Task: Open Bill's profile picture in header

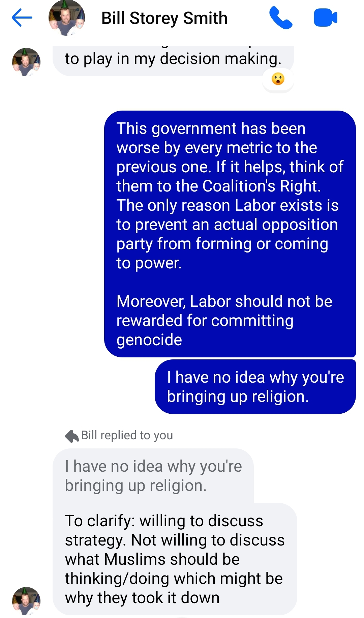Action: click(x=66, y=18)
